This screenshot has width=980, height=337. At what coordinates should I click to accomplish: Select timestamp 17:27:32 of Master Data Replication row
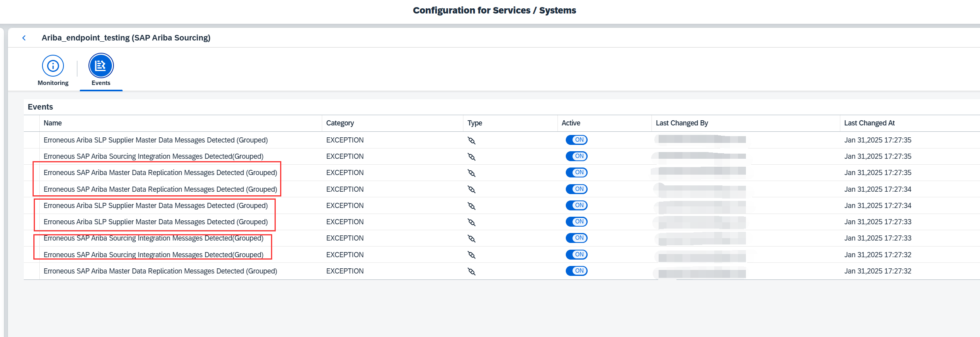pyautogui.click(x=878, y=271)
